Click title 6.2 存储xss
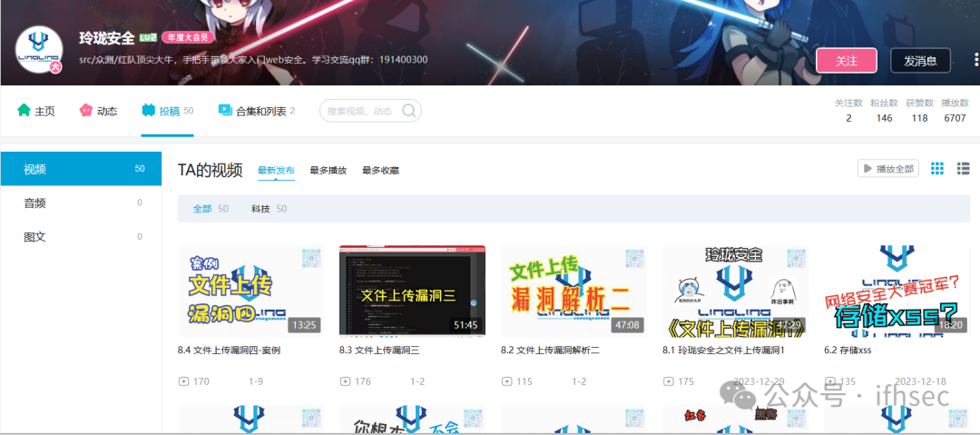The image size is (980, 435). (848, 350)
